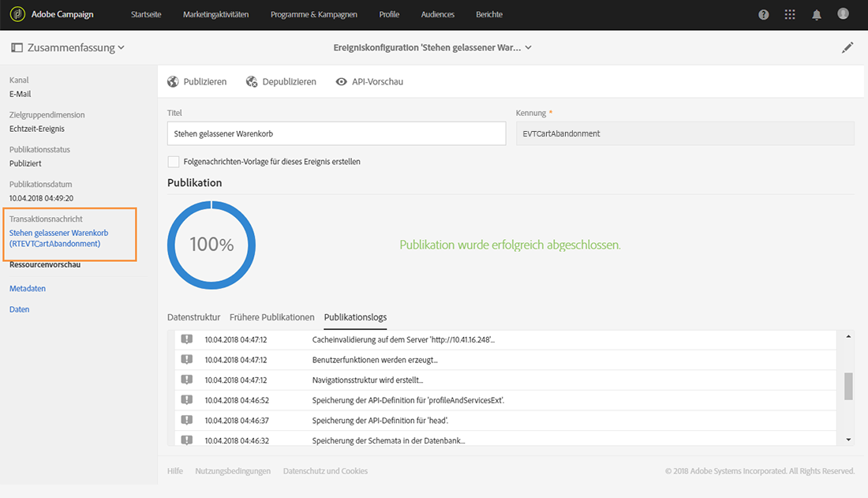Select timestamp '10.04.2018 04:46:37'
Screen dimensions: 868x498
pos(237,421)
